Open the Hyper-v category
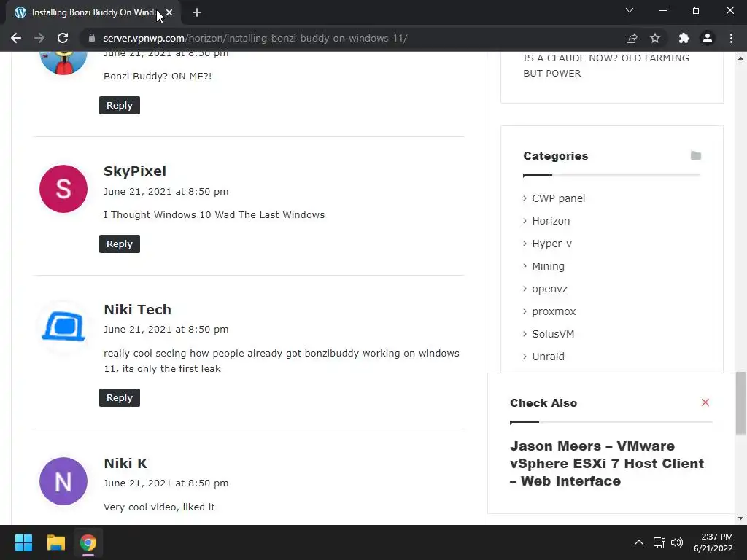Screen dimensions: 747x560 coord(551,244)
